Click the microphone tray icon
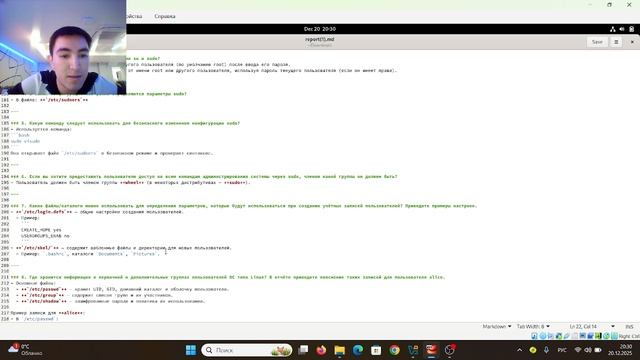The image size is (640, 360). click(x=546, y=350)
